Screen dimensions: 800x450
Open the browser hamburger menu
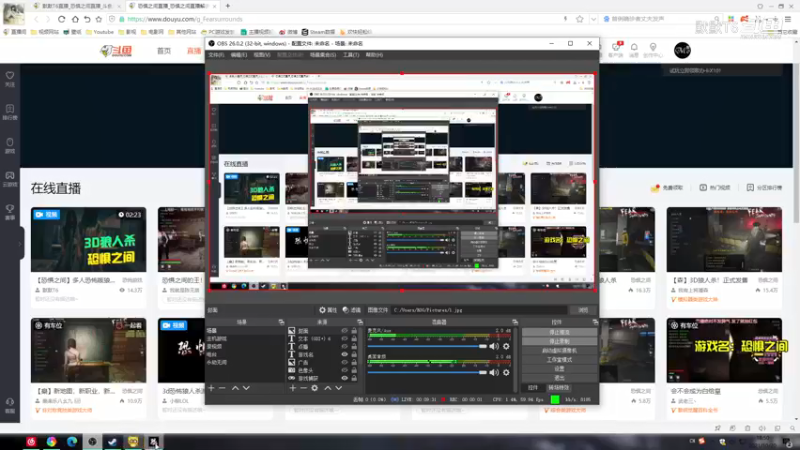788,19
